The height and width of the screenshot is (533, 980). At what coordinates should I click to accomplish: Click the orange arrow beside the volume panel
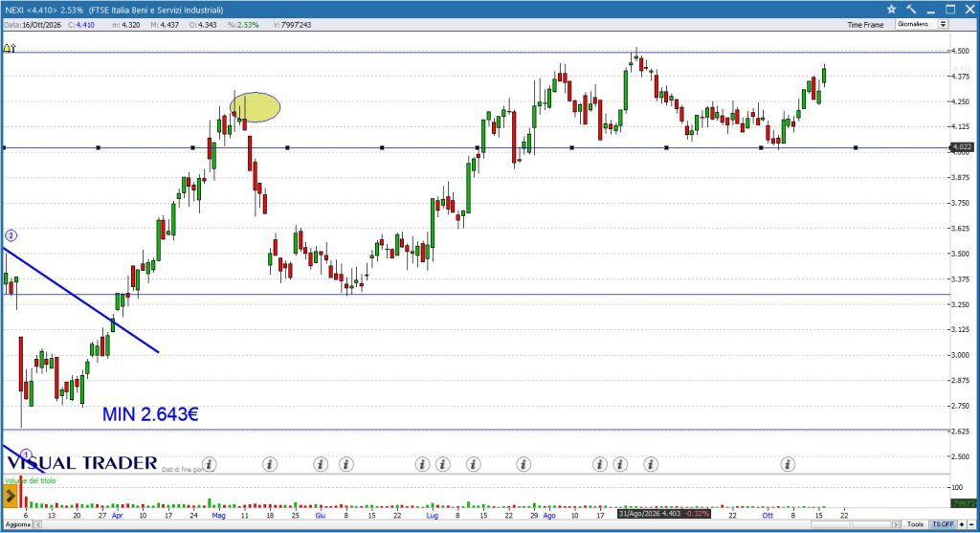(x=10, y=497)
